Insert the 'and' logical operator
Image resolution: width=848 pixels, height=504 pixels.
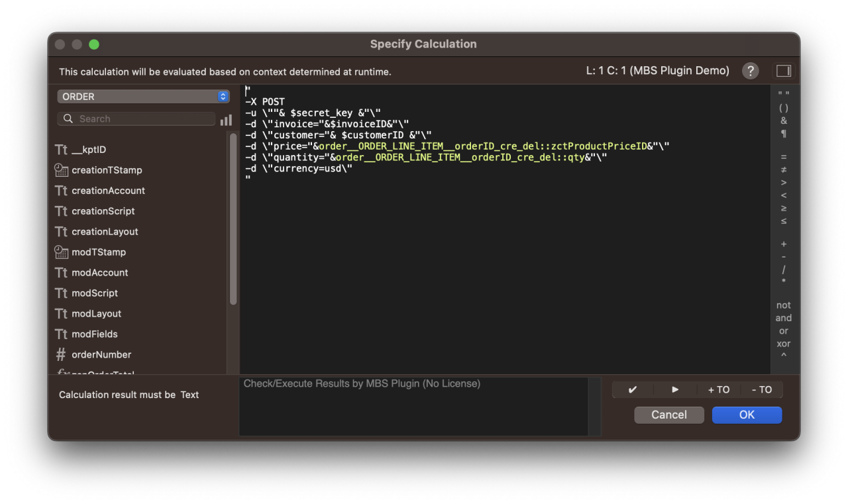coord(784,318)
